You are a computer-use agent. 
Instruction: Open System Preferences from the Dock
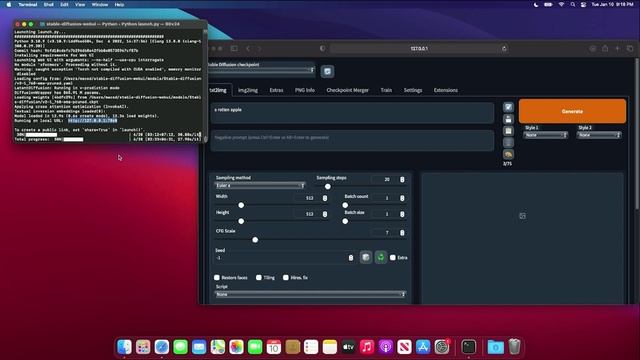point(442,347)
